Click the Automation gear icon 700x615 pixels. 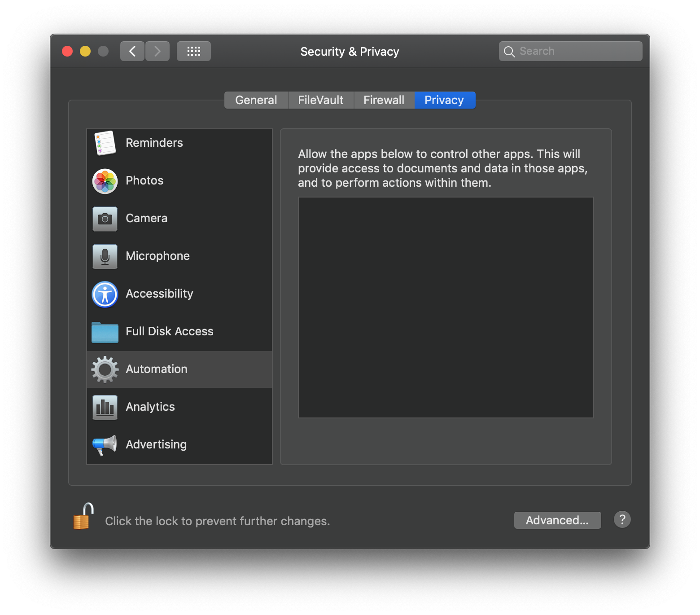(x=105, y=369)
